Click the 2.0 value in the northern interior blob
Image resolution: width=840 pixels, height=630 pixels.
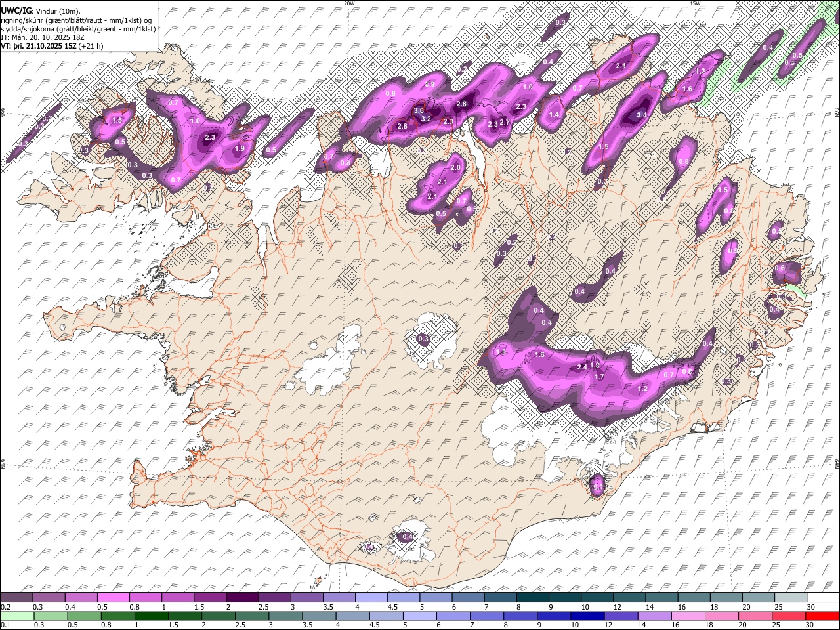(456, 168)
